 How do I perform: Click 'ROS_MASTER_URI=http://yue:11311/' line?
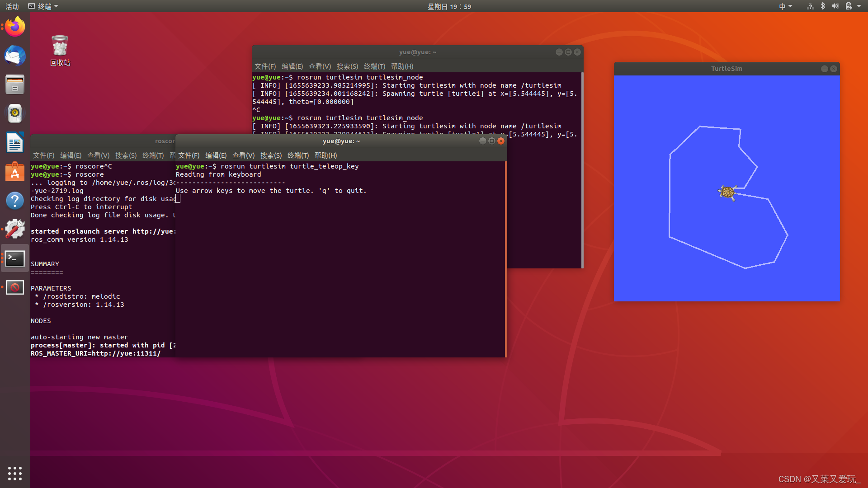[96, 353]
